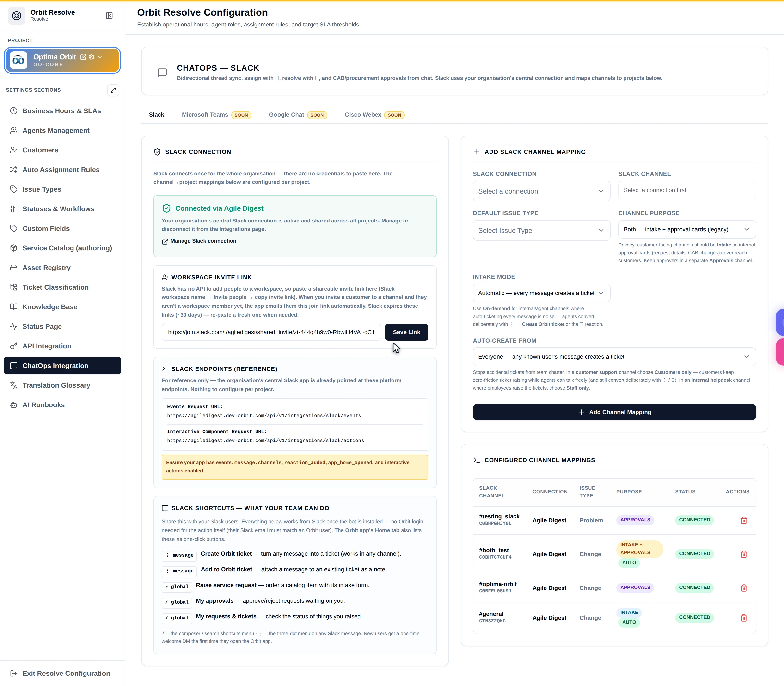Viewport: 784px width, 686px height.
Task: Click the ChatOps Integration chat icon
Action: 14,366
